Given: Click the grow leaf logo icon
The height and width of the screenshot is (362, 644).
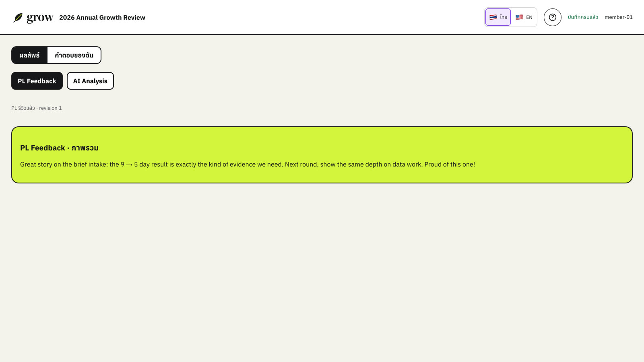Looking at the screenshot, I should [18, 18].
